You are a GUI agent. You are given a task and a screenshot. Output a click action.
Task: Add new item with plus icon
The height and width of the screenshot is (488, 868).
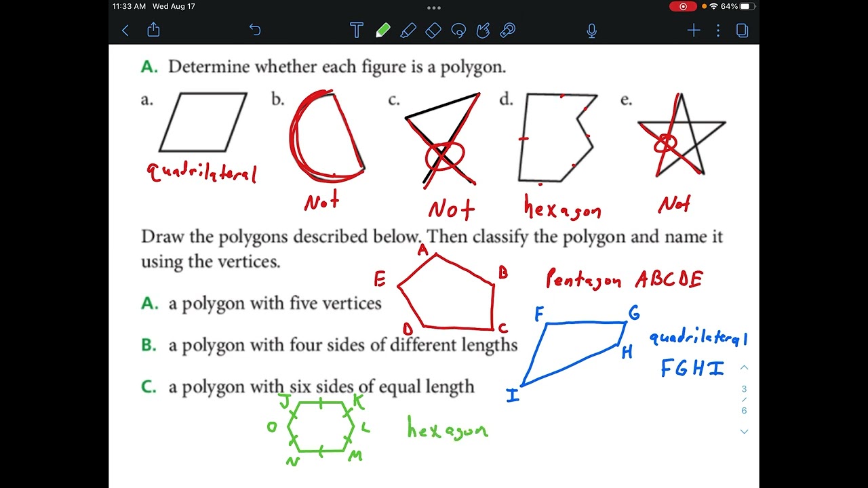(693, 30)
